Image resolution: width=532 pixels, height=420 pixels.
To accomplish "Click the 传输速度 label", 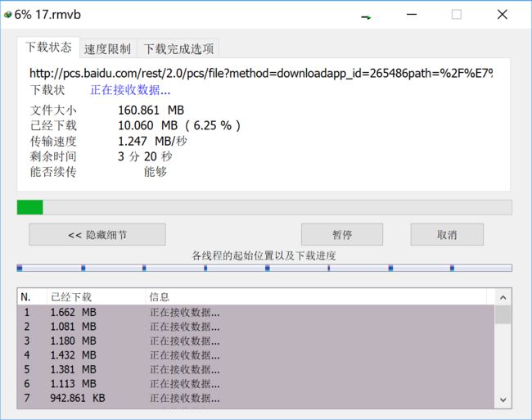I will (53, 141).
